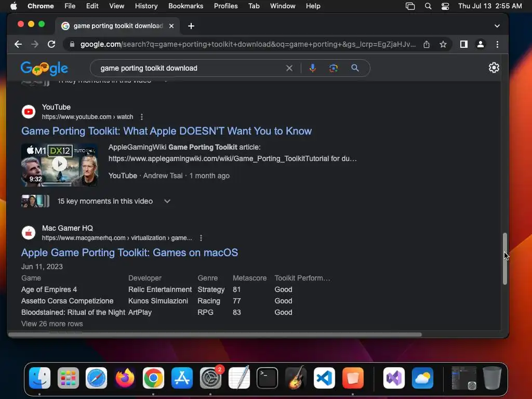Click the Thu Jul 13 clock in menu bar
Image resolution: width=532 pixels, height=399 pixels.
point(490,6)
